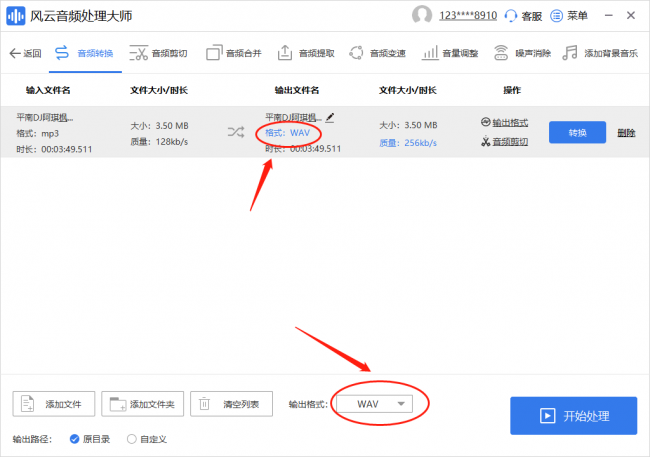Click the input 时长: 00:03:49.511 text
650x457 pixels.
[54, 149]
